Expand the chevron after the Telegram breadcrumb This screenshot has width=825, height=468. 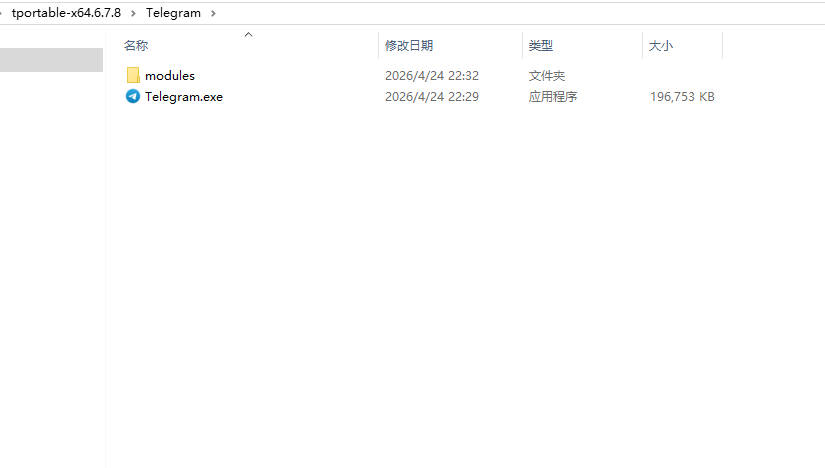[x=213, y=13]
